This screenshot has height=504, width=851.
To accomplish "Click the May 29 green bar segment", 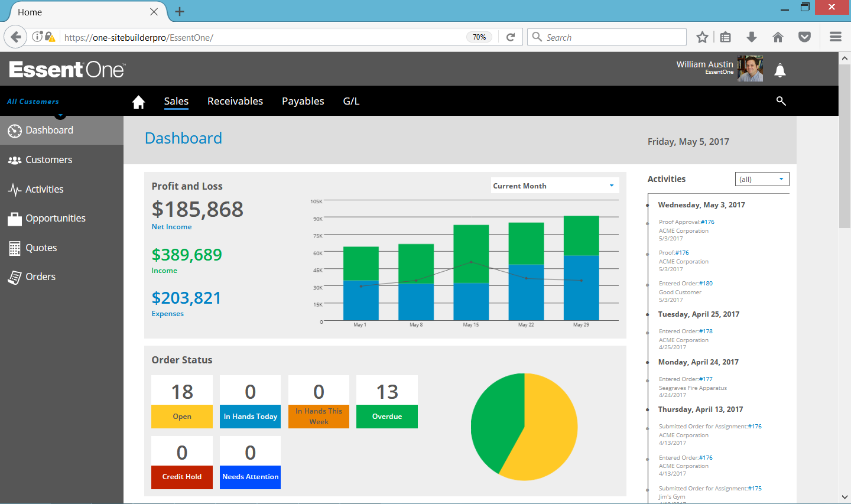I will [581, 236].
